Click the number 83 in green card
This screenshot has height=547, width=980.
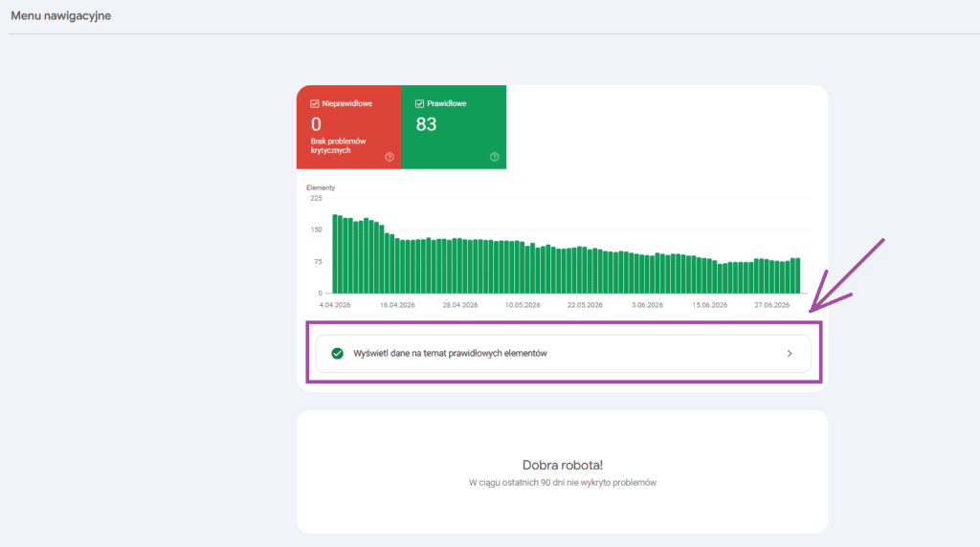(426, 124)
